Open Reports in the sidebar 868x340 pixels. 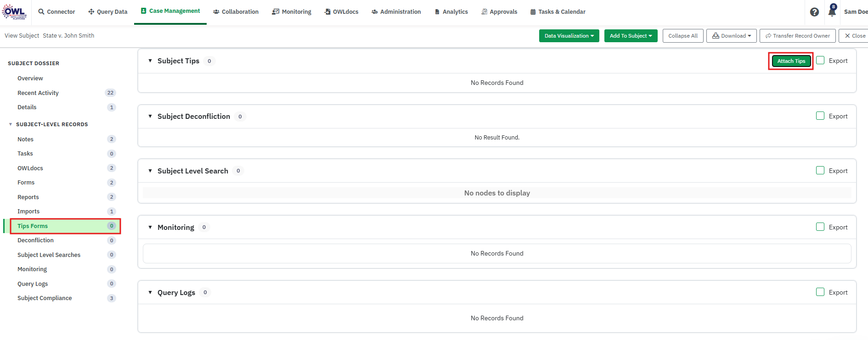(x=28, y=197)
